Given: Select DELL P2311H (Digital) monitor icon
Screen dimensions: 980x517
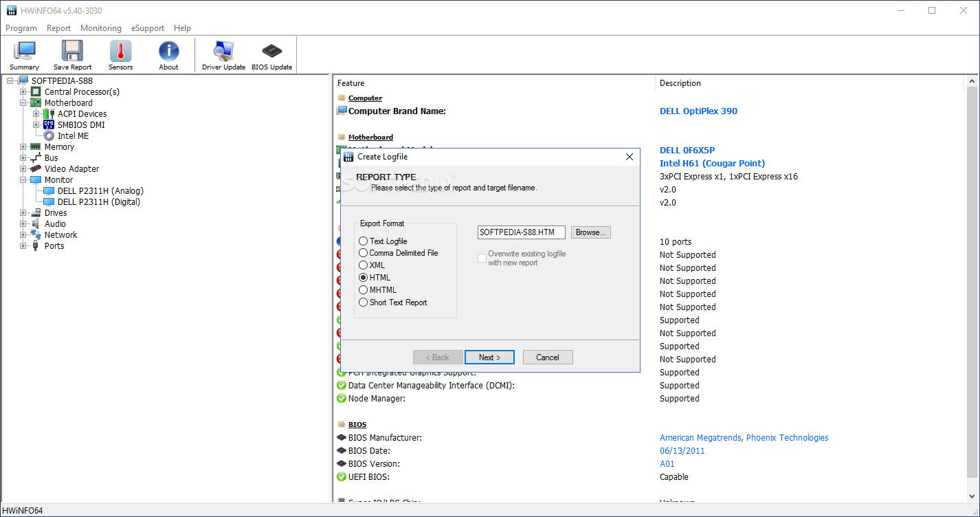Looking at the screenshot, I should coord(49,201).
